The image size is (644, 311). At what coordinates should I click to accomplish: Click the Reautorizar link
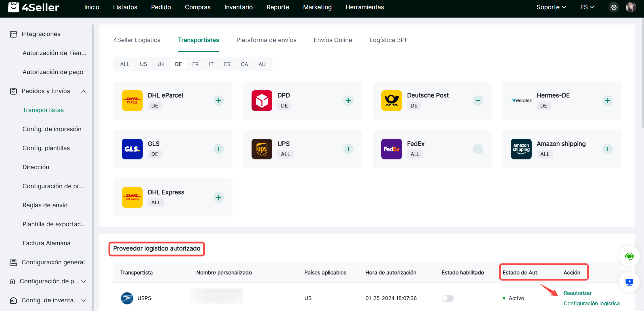click(577, 293)
